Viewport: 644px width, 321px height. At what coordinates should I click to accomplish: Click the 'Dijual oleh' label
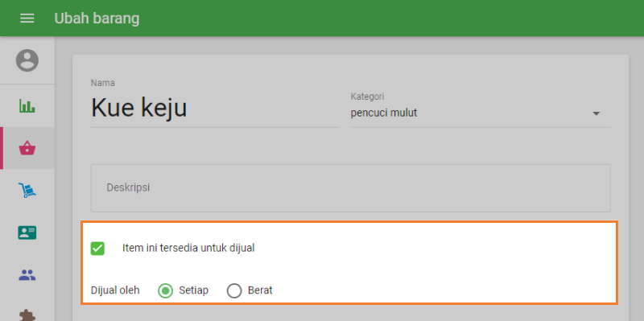click(x=115, y=290)
